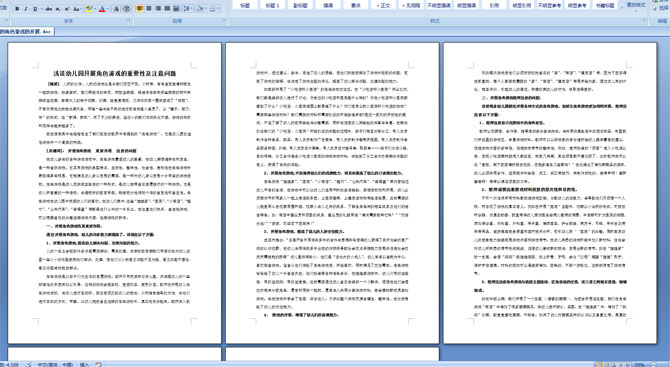Click the character shading A icon
This screenshot has height=367, width=670.
pyautogui.click(x=116, y=9)
